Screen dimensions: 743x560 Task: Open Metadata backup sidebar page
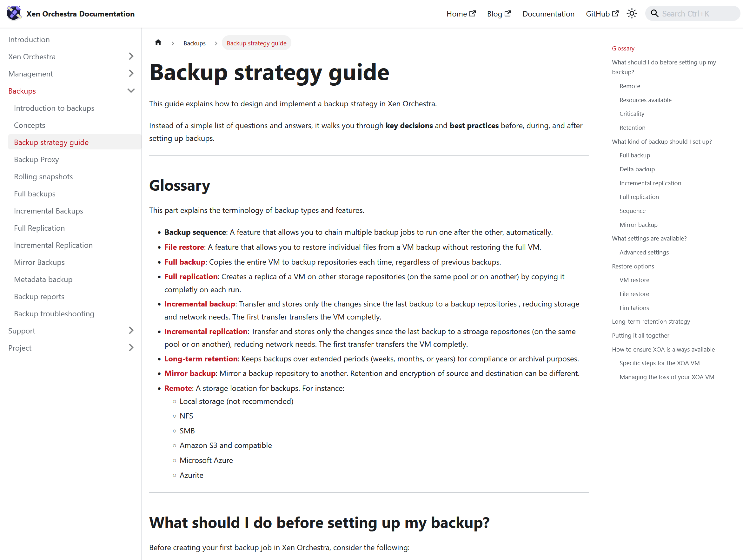click(43, 279)
